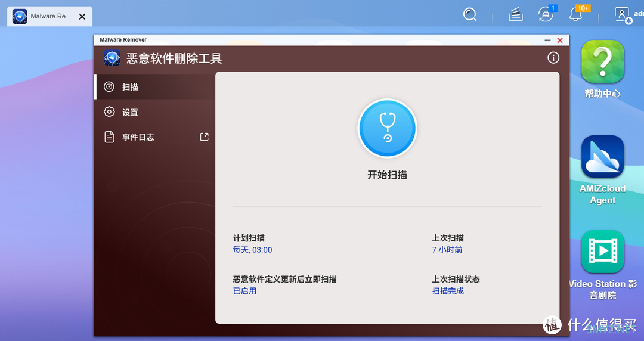Screen dimensions: 644x341
Task: Click the 恶意软件删除工具 title text
Action: 174,58
